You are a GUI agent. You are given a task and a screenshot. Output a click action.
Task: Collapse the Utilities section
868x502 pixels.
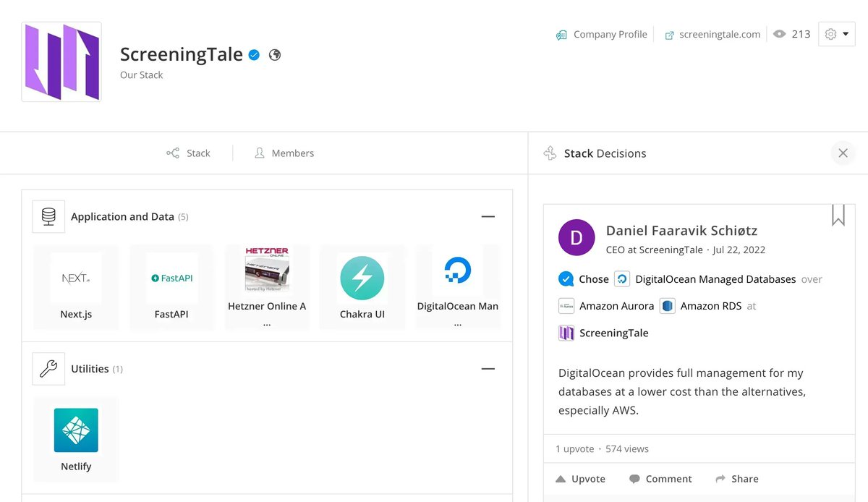tap(488, 369)
